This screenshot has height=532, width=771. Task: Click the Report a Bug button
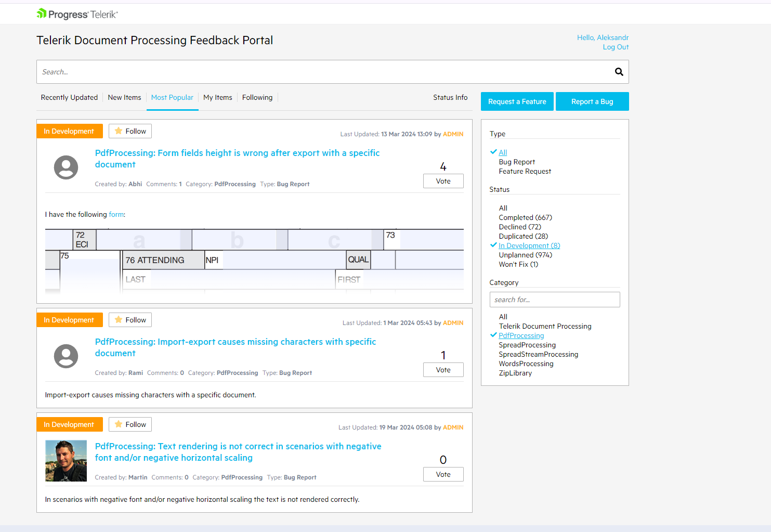(x=592, y=101)
